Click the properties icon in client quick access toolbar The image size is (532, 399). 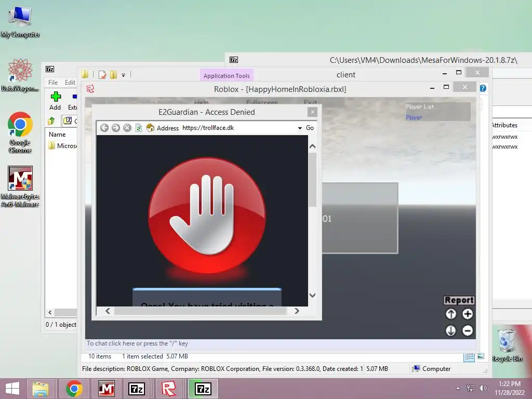[x=102, y=75]
